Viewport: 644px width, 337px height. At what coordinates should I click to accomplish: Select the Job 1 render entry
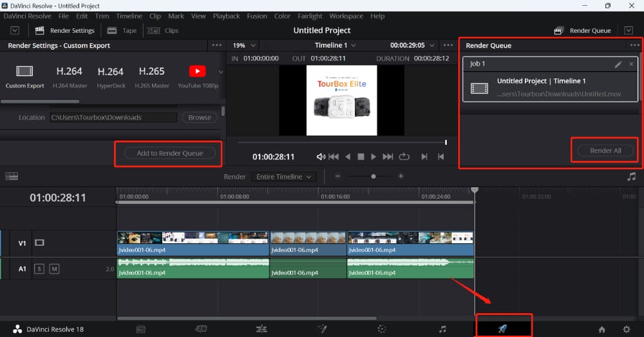(x=551, y=79)
